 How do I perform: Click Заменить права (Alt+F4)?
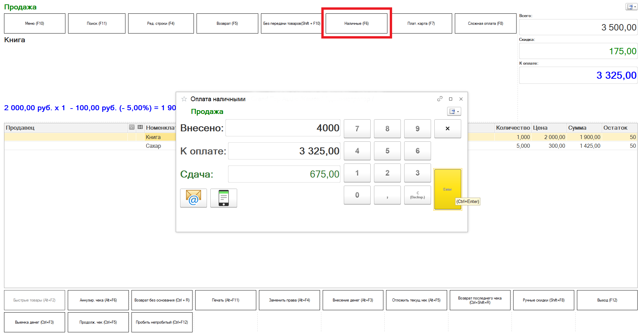coord(289,300)
